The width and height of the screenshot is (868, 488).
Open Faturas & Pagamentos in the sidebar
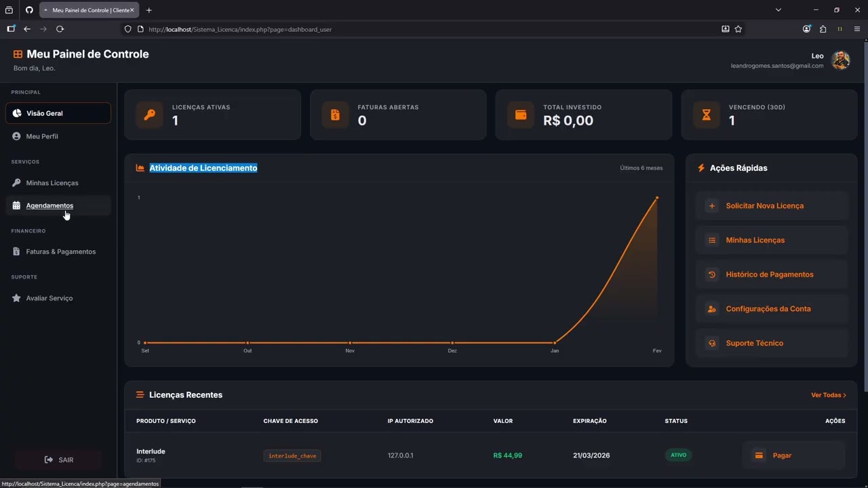click(58, 251)
